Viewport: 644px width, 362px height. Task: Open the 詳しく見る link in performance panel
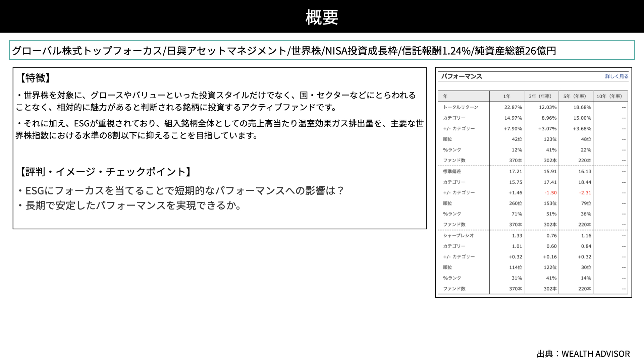coord(616,76)
